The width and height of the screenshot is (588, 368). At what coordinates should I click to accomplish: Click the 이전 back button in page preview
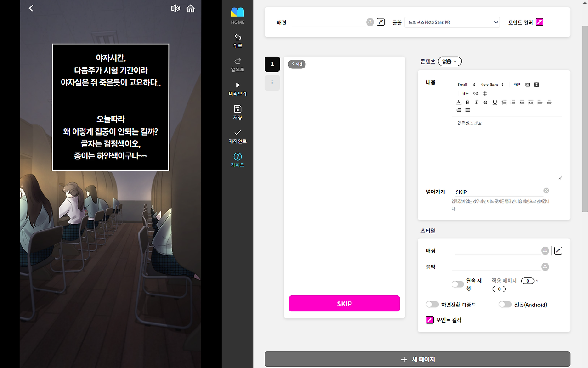(297, 64)
